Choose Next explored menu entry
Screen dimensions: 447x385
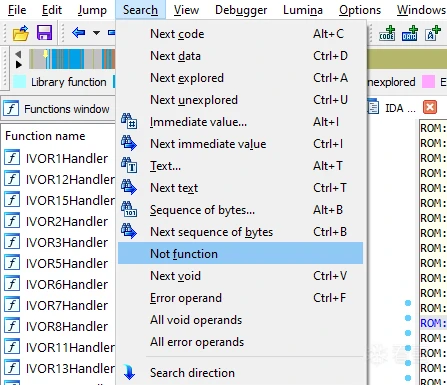tap(240, 78)
